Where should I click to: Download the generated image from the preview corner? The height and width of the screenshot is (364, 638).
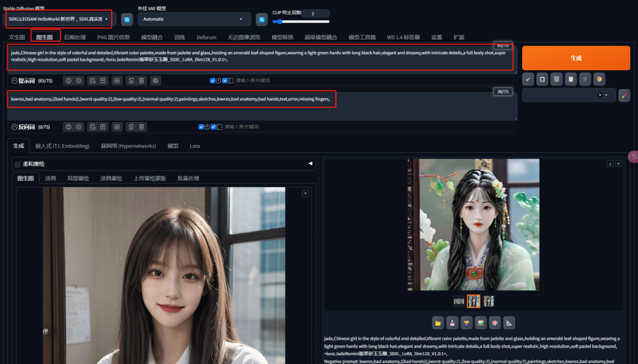pyautogui.click(x=610, y=163)
